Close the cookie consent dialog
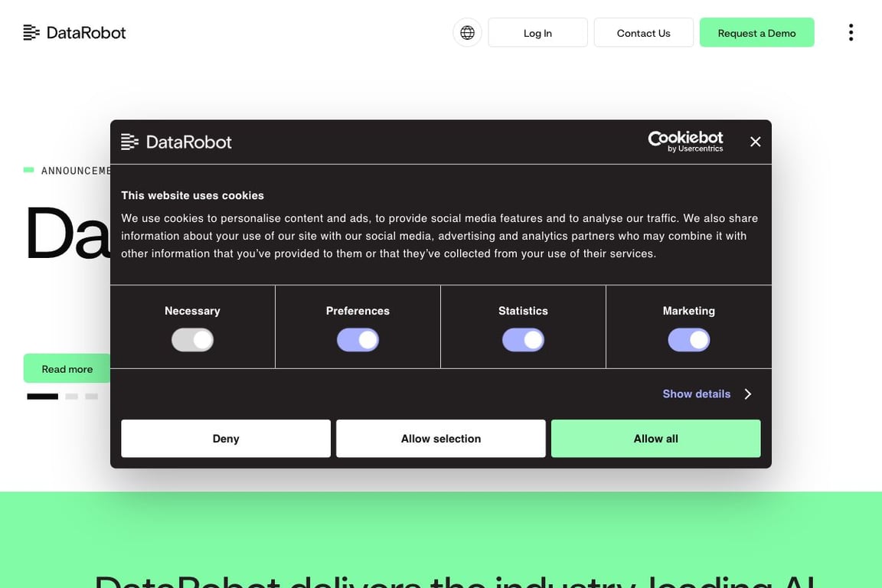The image size is (882, 588). [x=756, y=142]
